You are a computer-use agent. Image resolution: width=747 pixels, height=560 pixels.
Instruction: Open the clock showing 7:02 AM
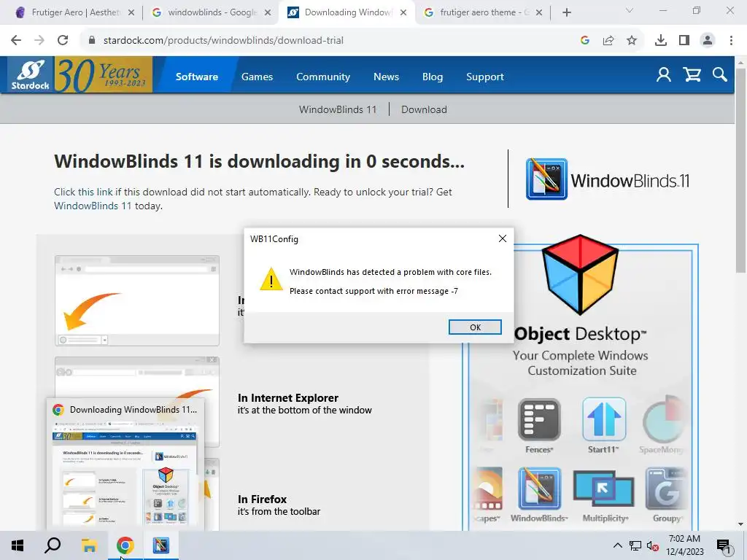[684, 545]
